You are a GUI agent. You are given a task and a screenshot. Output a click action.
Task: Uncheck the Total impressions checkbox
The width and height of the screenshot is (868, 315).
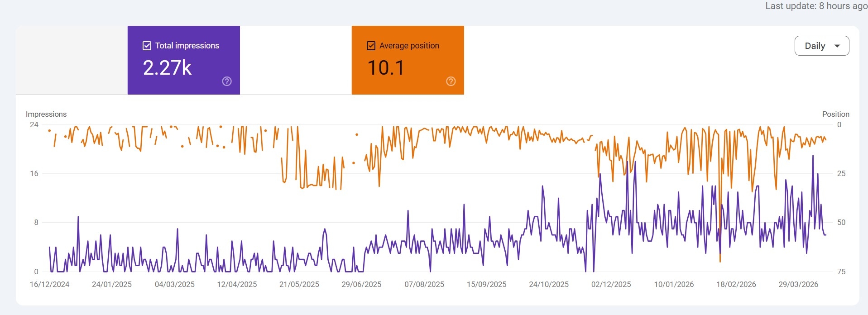click(x=147, y=46)
